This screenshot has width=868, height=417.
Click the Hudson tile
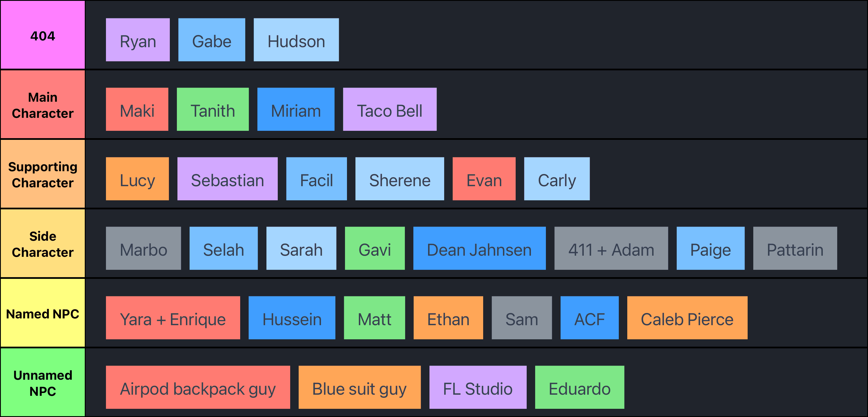[296, 40]
